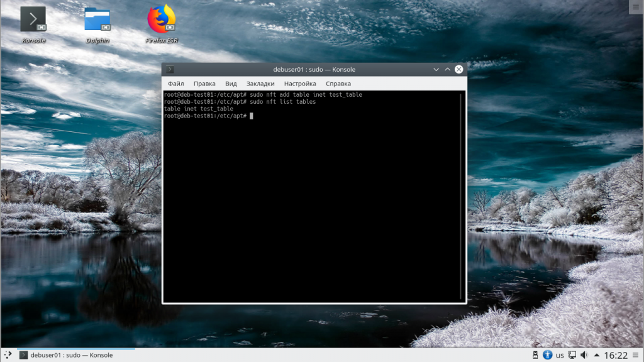The image size is (644, 362).
Task: Switch the 'us' keyboard layout indicator
Action: coord(560,355)
